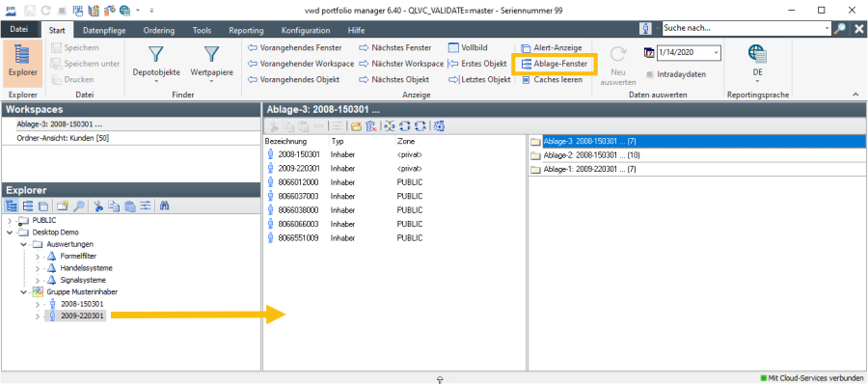Click the magnifier icon in Explorer toolbar
This screenshot has height=384, width=868.
tap(79, 206)
